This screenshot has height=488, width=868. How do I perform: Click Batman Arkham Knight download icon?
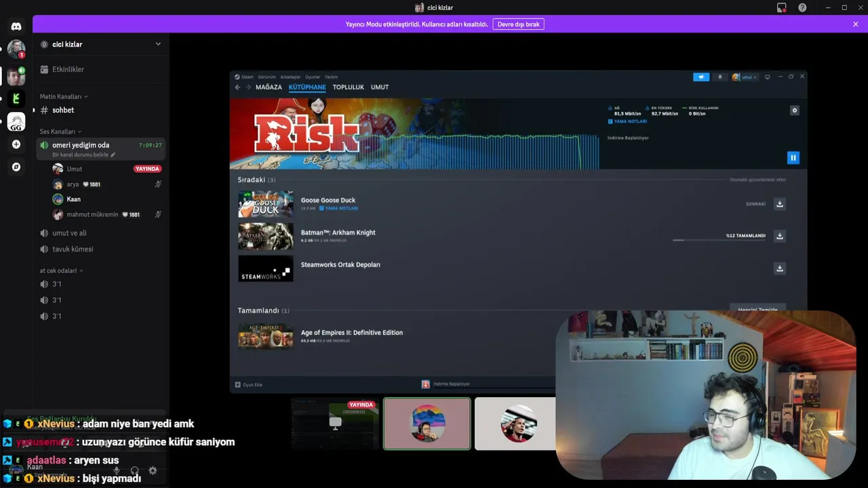point(780,236)
